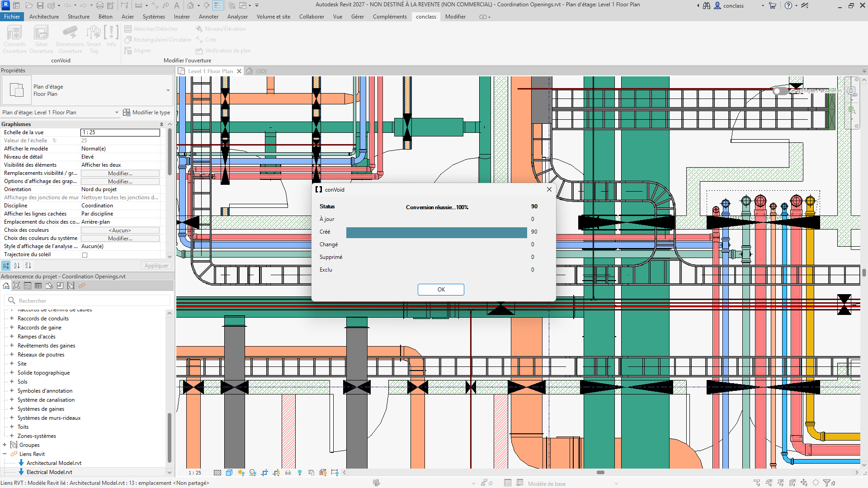Click the help question mark icon

[x=788, y=5]
